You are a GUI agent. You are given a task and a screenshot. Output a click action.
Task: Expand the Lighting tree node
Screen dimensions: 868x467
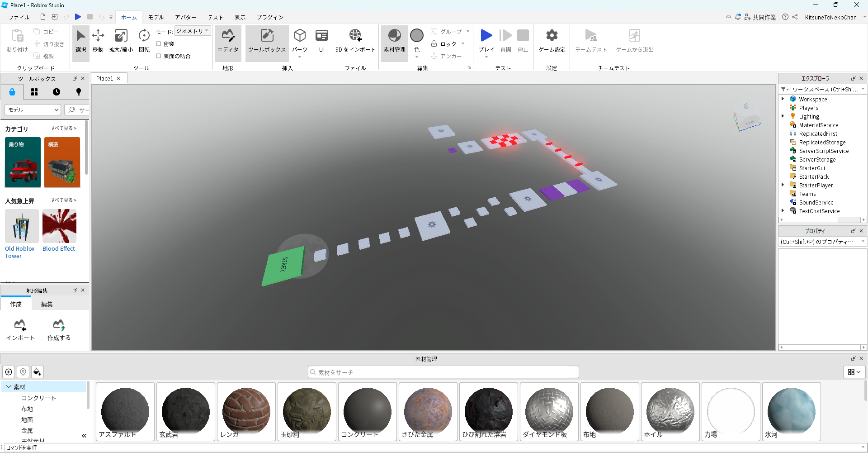click(783, 116)
